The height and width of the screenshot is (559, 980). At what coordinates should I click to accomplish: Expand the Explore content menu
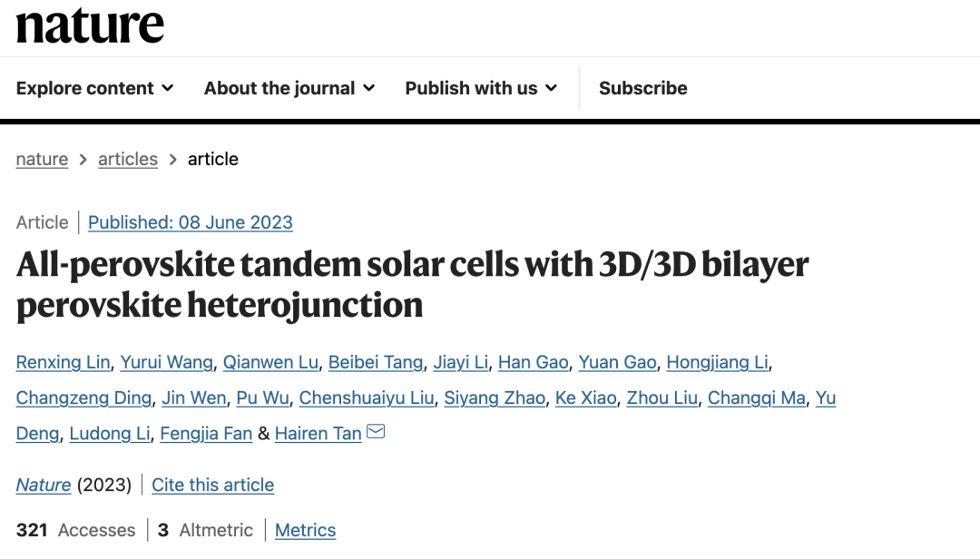coord(95,88)
